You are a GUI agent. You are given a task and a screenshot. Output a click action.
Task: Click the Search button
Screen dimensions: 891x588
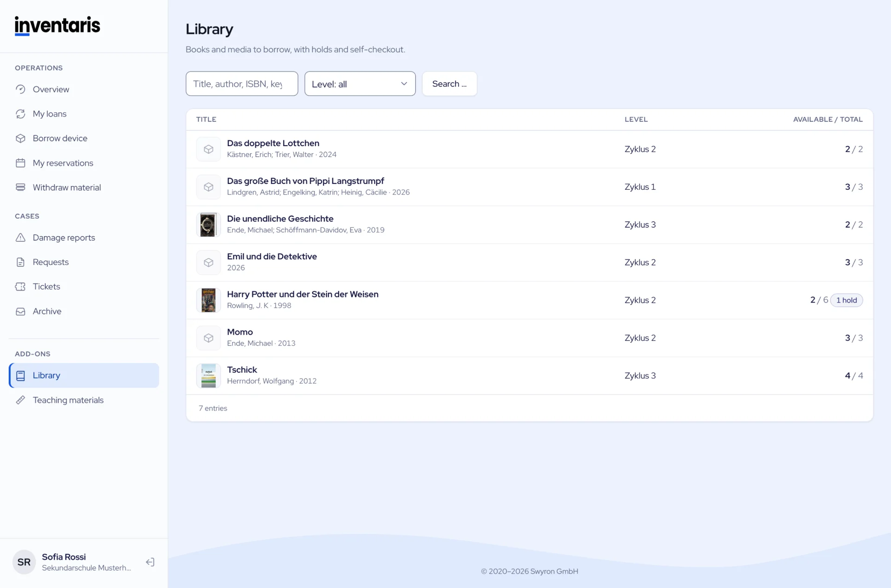point(449,84)
